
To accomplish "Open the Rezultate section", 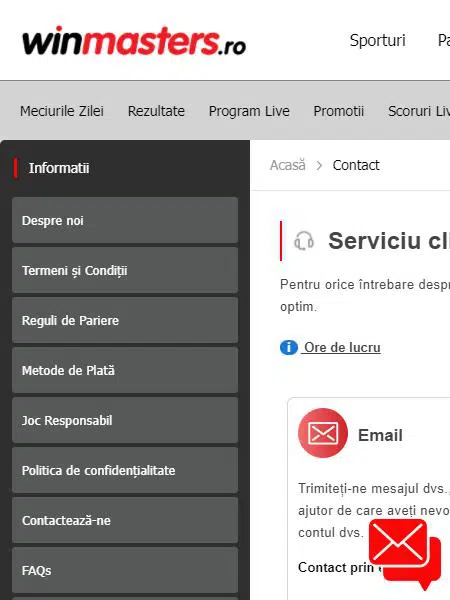I will (156, 111).
